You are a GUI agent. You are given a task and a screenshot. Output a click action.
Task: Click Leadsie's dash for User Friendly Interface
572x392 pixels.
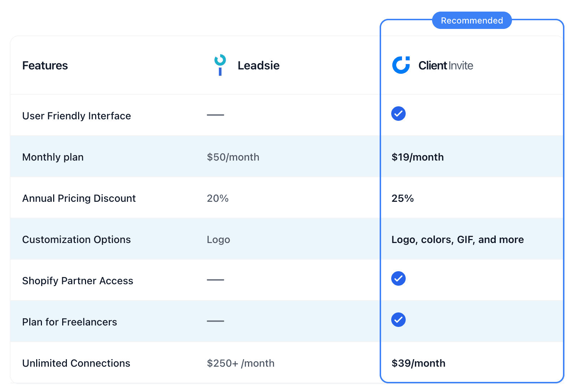[215, 115]
